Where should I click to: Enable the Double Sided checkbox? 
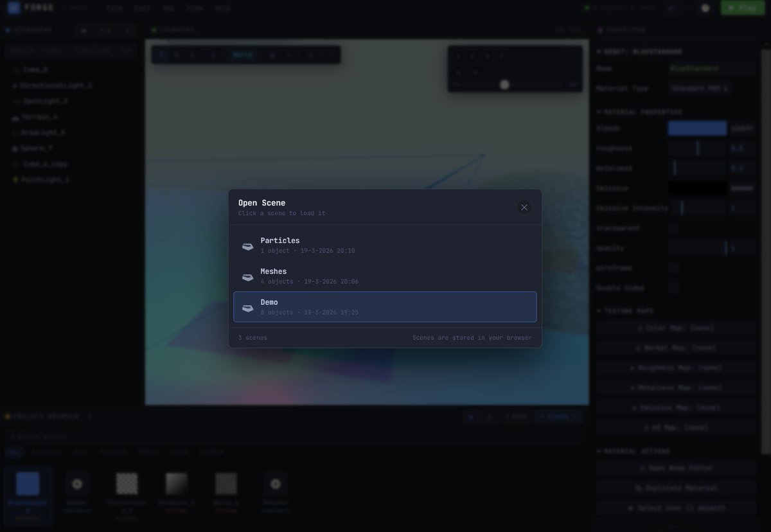pyautogui.click(x=674, y=288)
